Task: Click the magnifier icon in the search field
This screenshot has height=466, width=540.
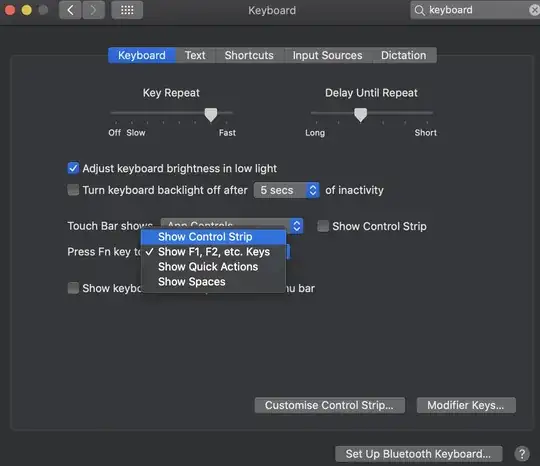Action: pyautogui.click(x=419, y=10)
